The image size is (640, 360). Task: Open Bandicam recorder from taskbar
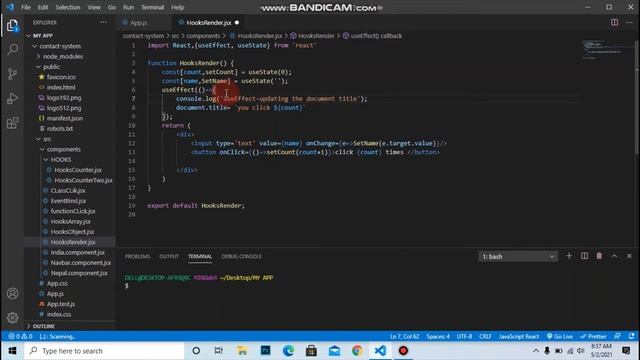tap(403, 351)
